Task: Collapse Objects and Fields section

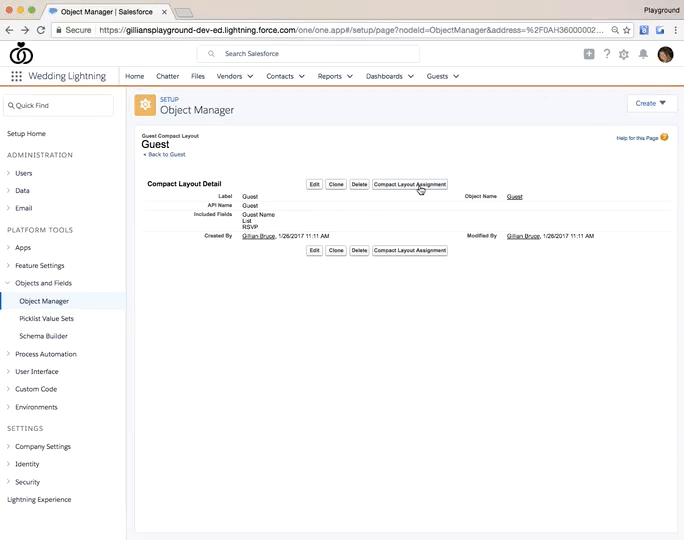Action: pyautogui.click(x=8, y=283)
